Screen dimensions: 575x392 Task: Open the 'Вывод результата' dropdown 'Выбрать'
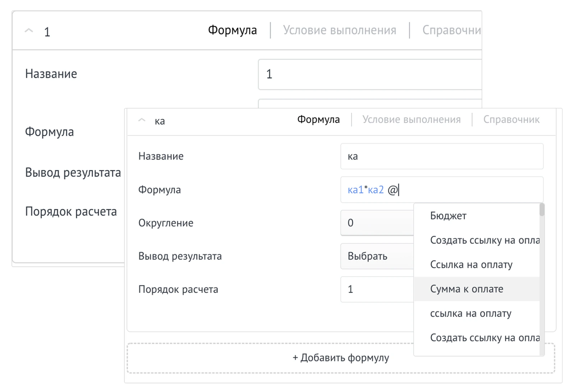(377, 256)
